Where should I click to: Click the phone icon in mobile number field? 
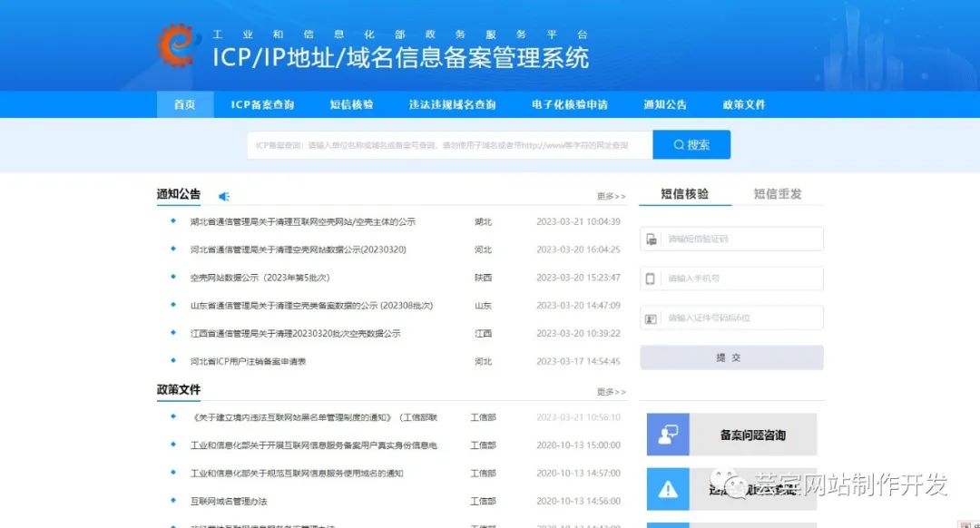(x=650, y=279)
